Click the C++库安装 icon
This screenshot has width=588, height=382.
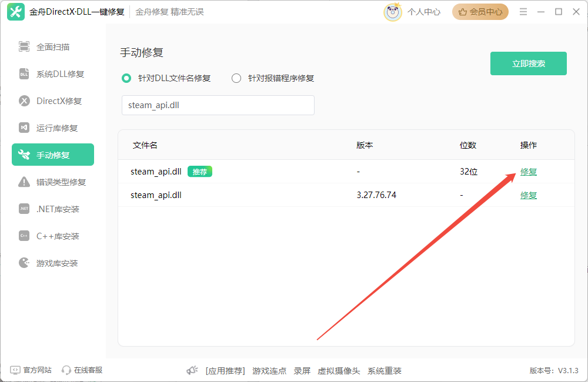point(24,236)
